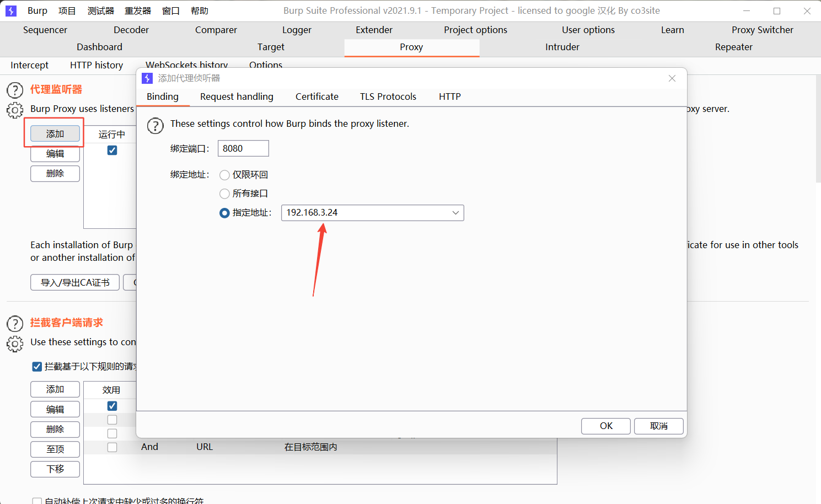Screen dimensions: 821x504
Task: Click 删除 button under 代理监听器
Action: (x=55, y=174)
